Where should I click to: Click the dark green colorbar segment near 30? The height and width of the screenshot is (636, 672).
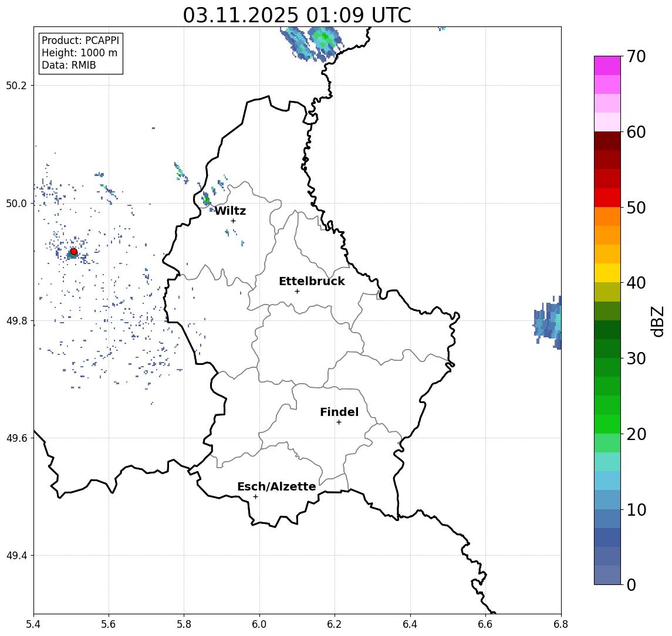tap(607, 349)
